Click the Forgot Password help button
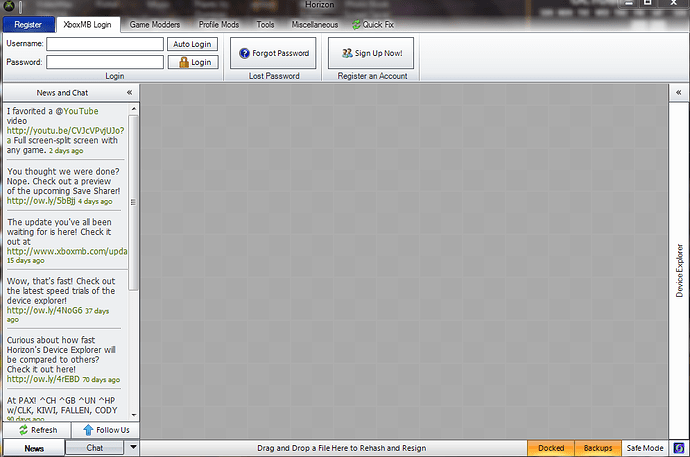The height and width of the screenshot is (457, 690). (273, 53)
